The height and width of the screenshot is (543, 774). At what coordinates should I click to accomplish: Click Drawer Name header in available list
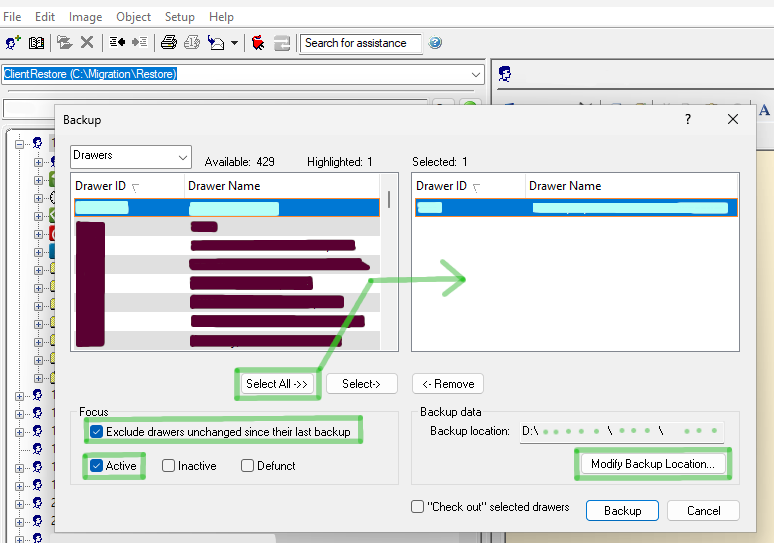[x=224, y=186]
